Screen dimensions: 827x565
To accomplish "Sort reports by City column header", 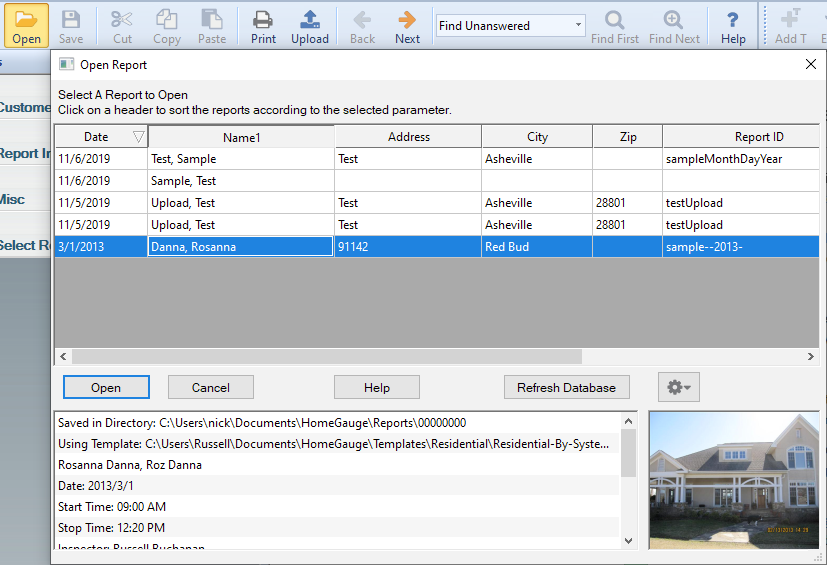I will [537, 137].
